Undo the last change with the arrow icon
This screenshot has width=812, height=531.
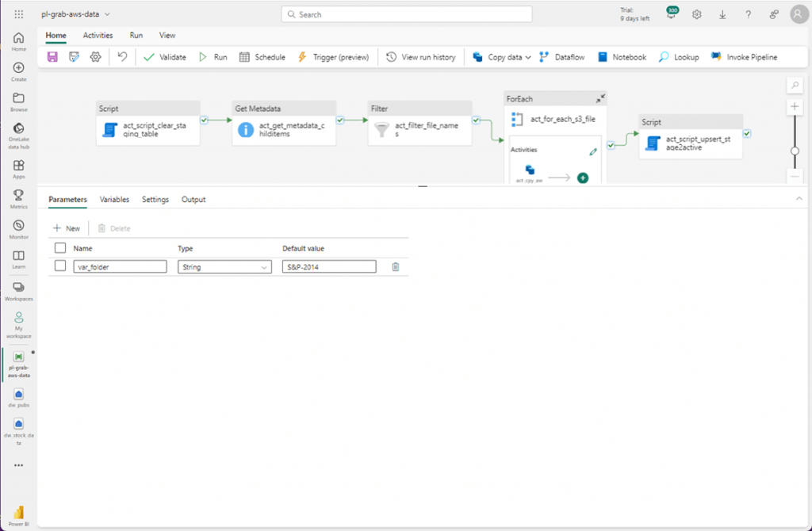122,57
